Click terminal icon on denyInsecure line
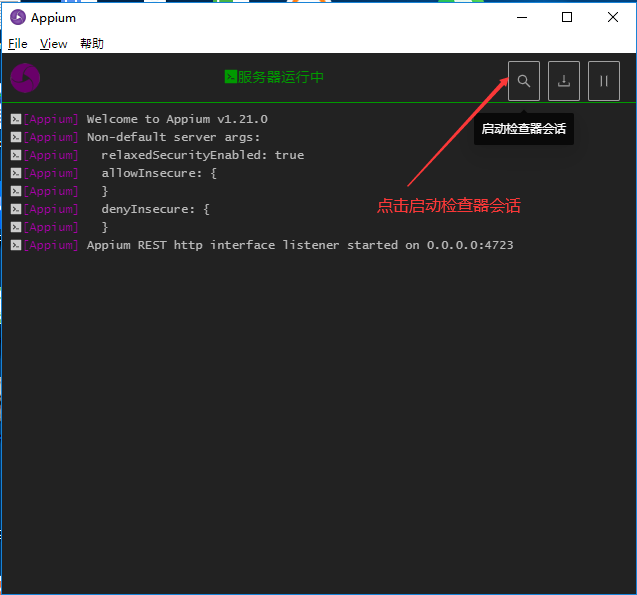 pyautogui.click(x=16, y=209)
